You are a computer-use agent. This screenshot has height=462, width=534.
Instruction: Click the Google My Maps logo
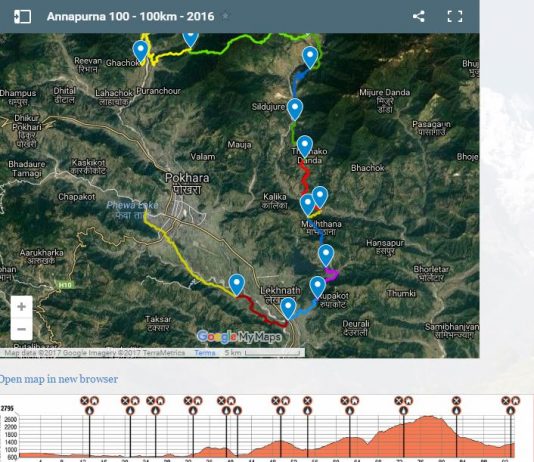[239, 337]
